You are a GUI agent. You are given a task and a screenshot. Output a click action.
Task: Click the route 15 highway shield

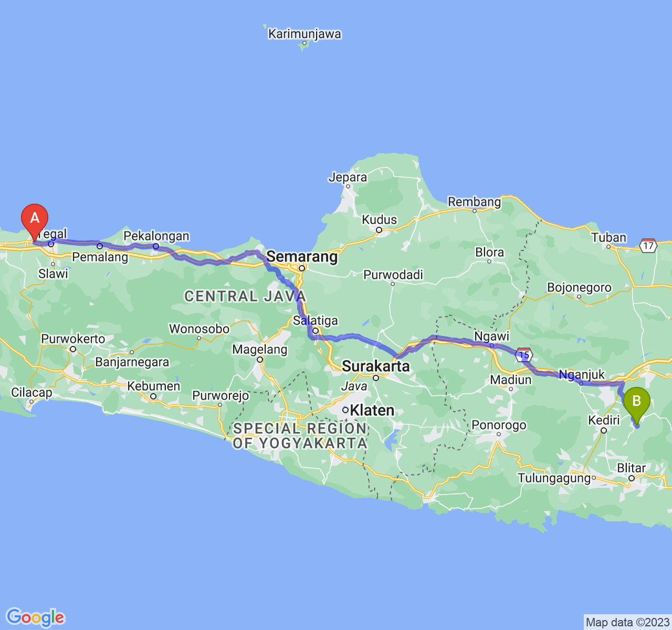524,354
